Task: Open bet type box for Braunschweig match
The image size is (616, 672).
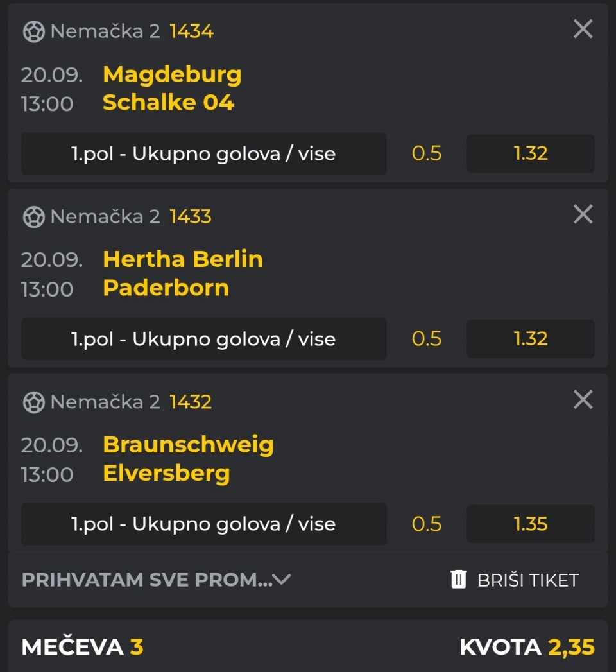Action: [x=203, y=524]
